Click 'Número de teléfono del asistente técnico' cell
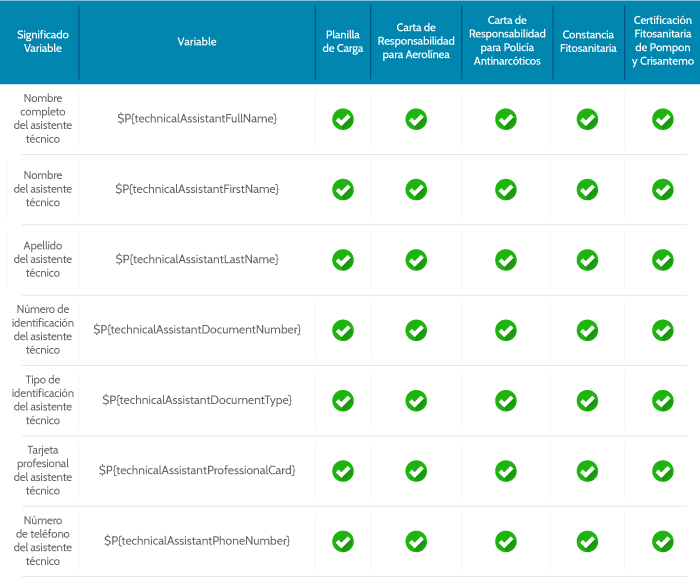700x583 pixels. tap(43, 541)
